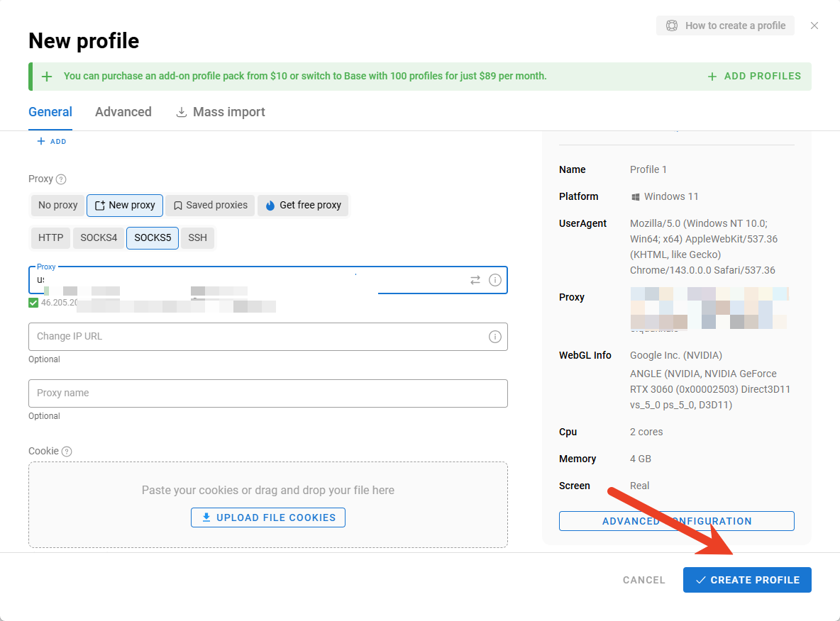Click ADD PROFILES in the green banner

pyautogui.click(x=754, y=77)
